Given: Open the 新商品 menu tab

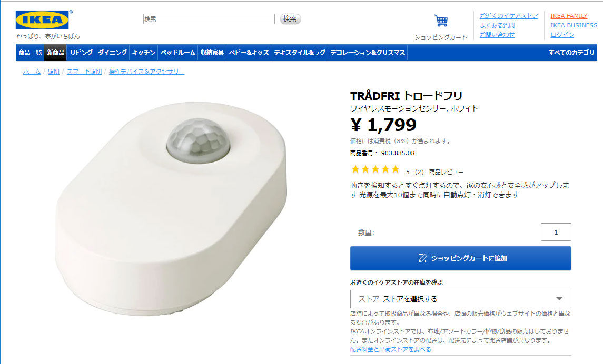Looking at the screenshot, I should click(x=55, y=53).
